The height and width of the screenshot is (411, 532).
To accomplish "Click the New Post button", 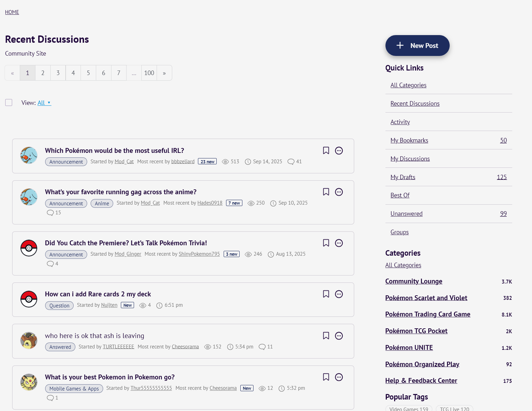I will [x=417, y=46].
